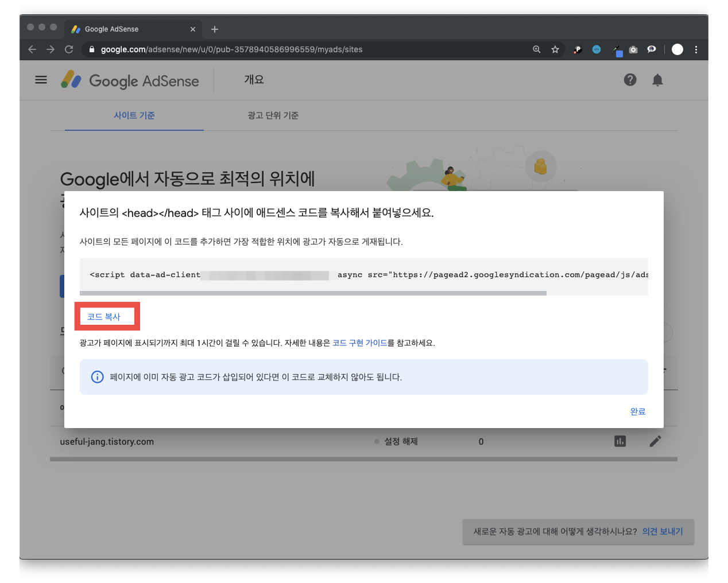Click the Chrome profile avatar
The width and height of the screenshot is (728, 583).
coord(677,49)
